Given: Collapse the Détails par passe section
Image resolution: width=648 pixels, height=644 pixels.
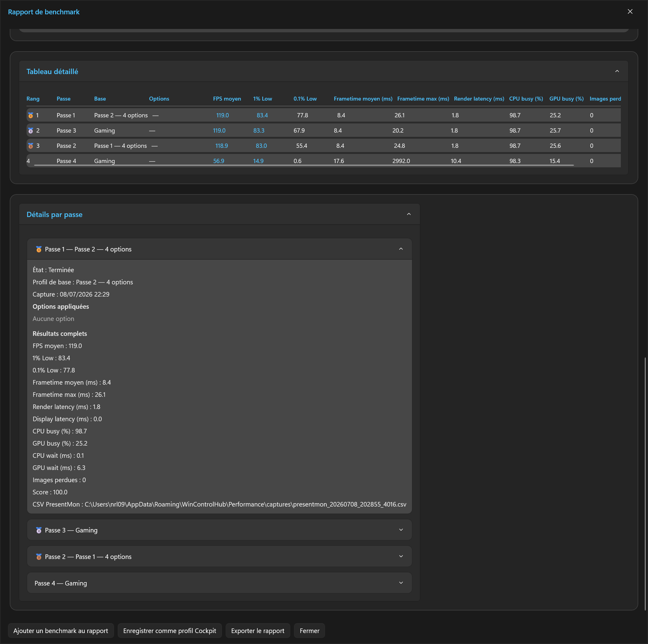Looking at the screenshot, I should pyautogui.click(x=409, y=214).
